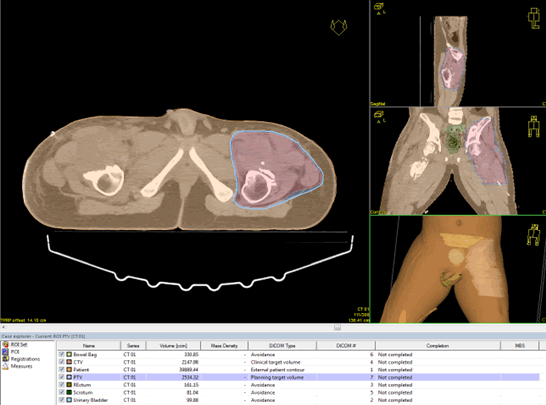The height and width of the screenshot is (405, 546).
Task: Sort by Completion column header
Action: (x=438, y=346)
